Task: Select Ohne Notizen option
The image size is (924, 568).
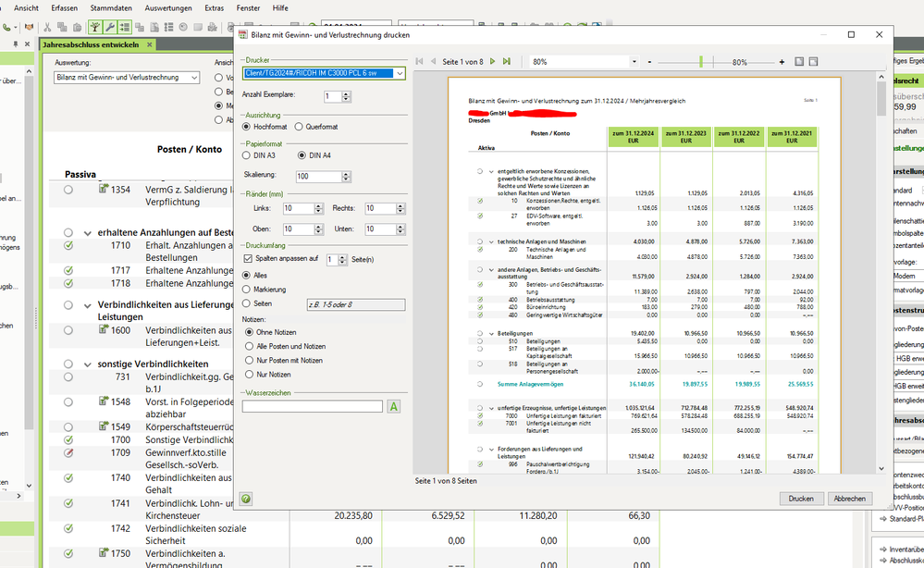Action: click(250, 332)
